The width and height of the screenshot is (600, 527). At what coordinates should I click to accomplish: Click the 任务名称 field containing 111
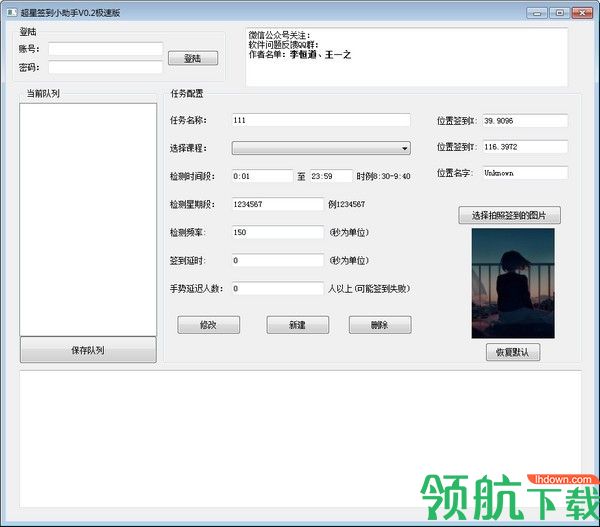tap(321, 120)
